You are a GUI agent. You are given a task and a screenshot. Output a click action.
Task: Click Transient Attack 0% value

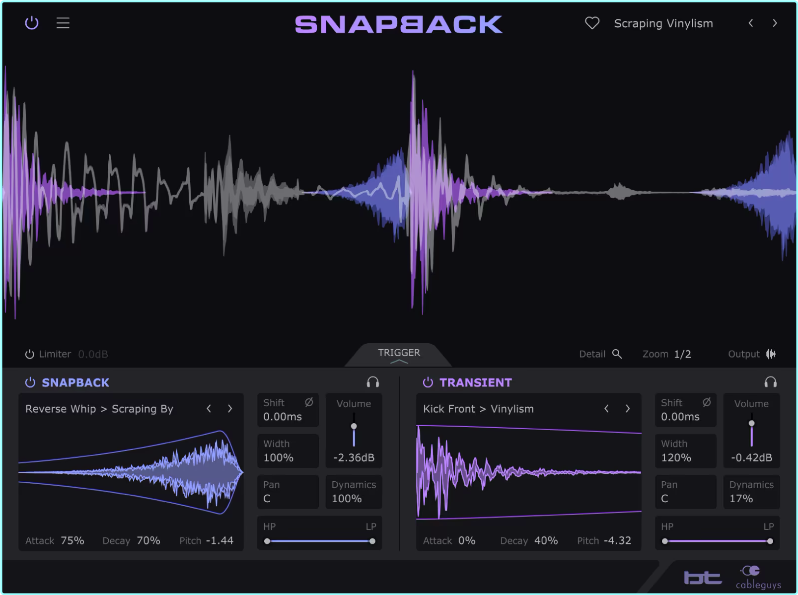[467, 541]
